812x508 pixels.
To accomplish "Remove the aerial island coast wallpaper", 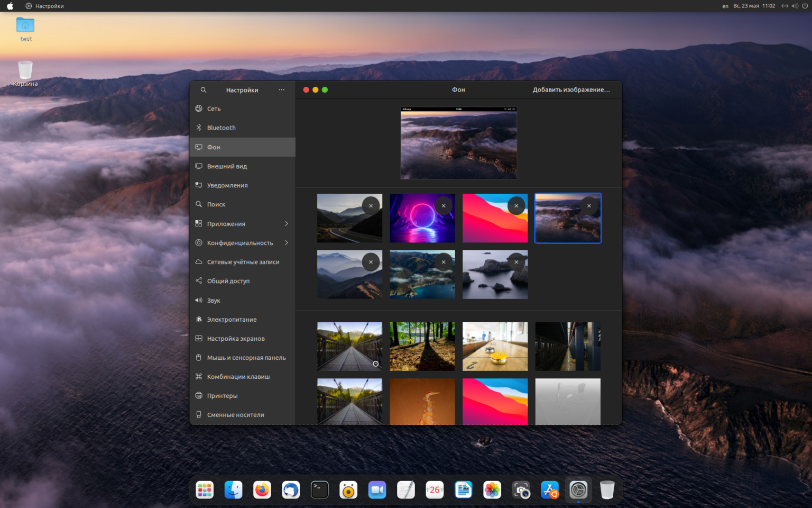I will pyautogui.click(x=444, y=262).
